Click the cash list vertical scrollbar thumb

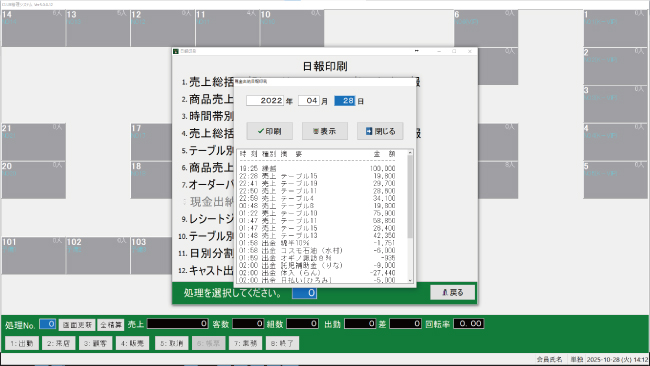[x=410, y=197]
